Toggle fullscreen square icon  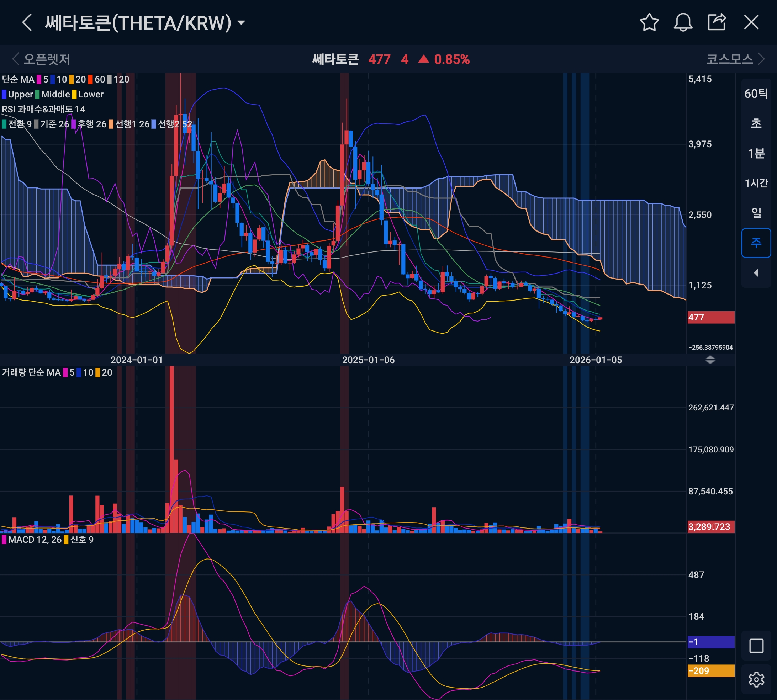(x=756, y=646)
